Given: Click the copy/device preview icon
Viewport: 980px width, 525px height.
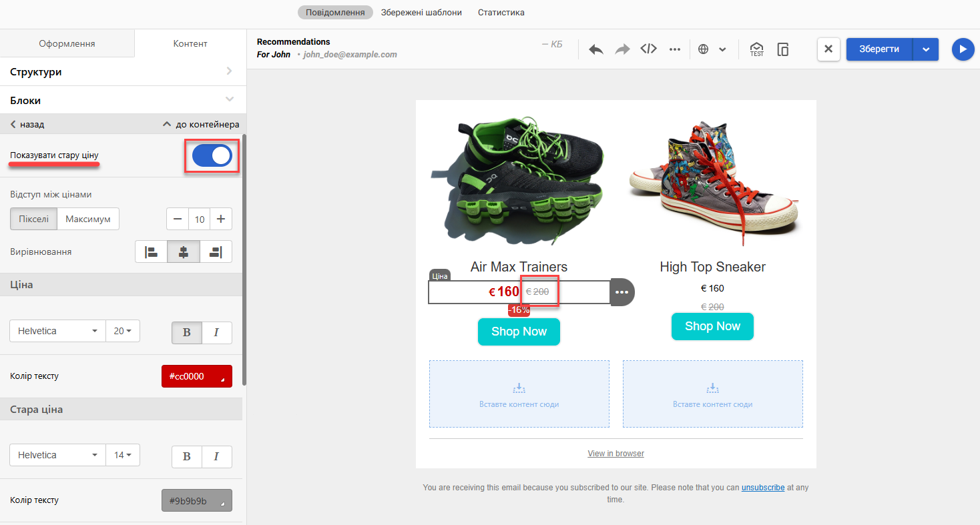Looking at the screenshot, I should 783,49.
